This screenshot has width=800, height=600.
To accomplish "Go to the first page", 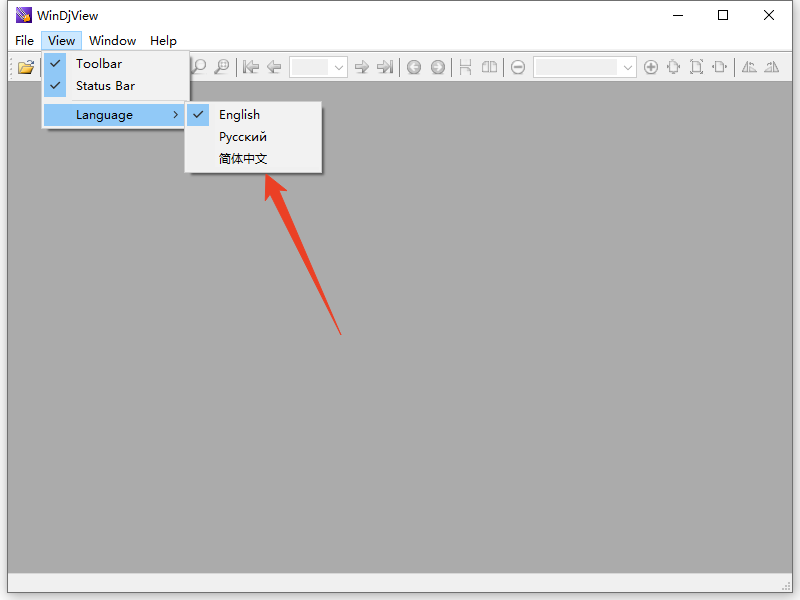I will pyautogui.click(x=251, y=67).
